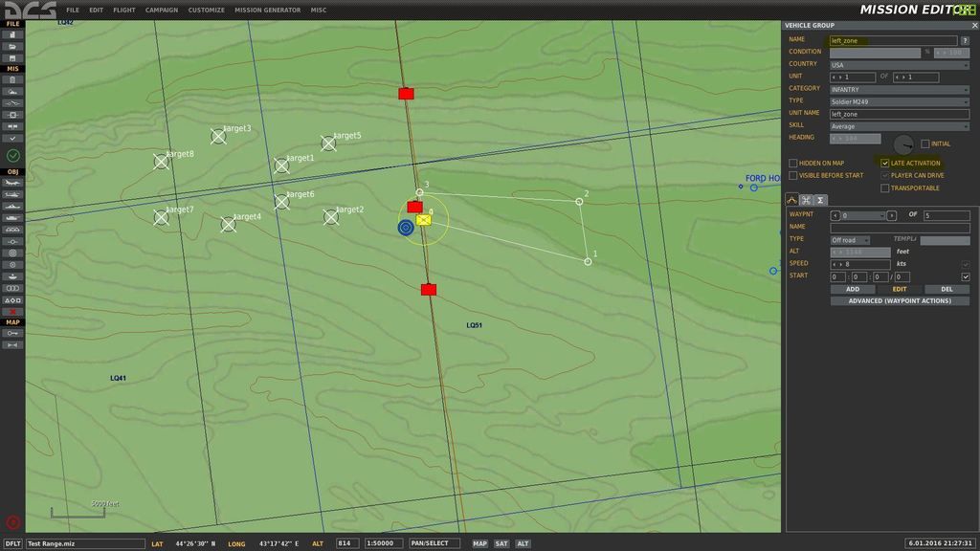
Task: Disable the Late Activation checkbox
Action: 885,164
